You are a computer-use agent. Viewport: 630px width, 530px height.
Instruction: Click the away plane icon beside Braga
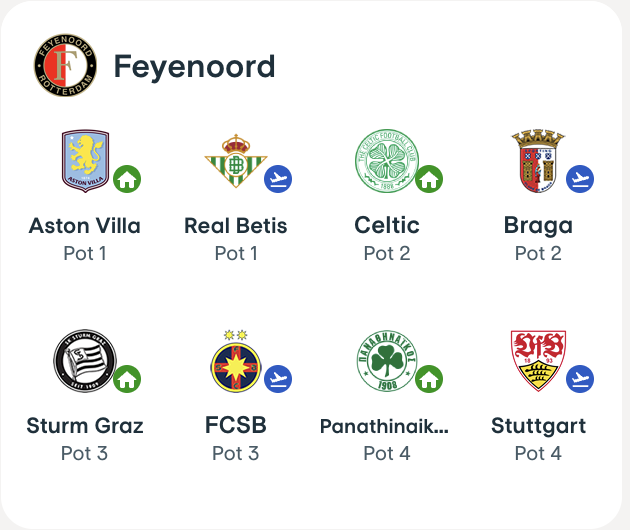580,180
